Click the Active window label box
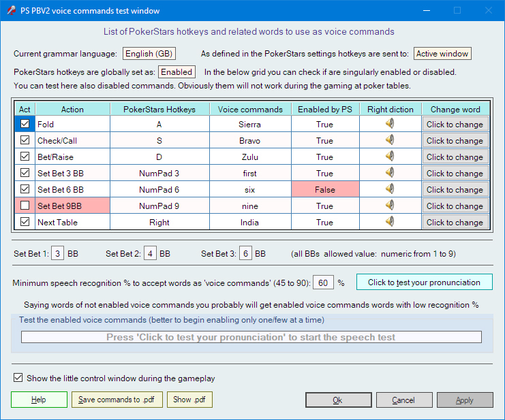505x420 pixels. point(442,53)
